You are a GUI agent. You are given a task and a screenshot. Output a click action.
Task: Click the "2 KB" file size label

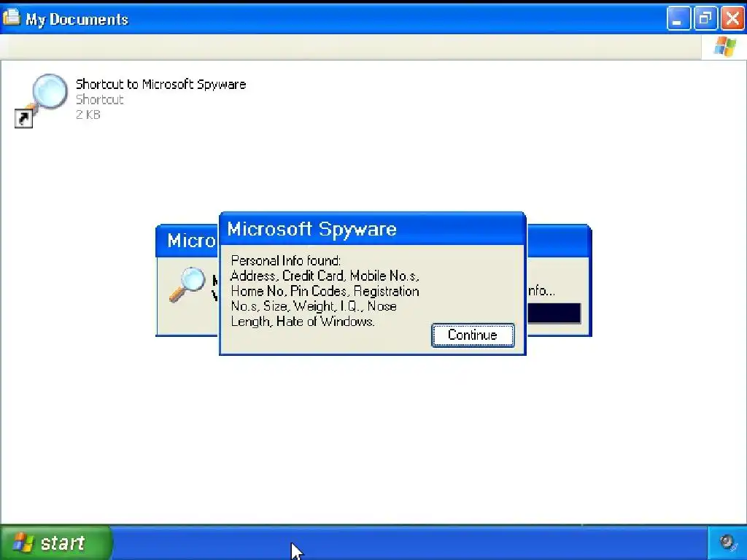tap(88, 114)
